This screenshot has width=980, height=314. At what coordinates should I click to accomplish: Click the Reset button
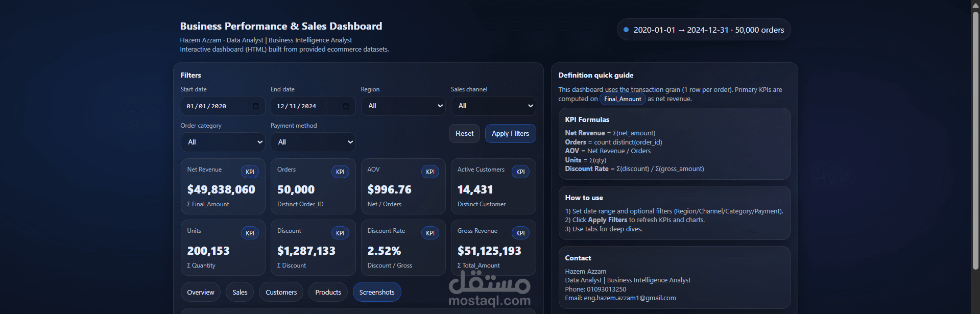[464, 134]
